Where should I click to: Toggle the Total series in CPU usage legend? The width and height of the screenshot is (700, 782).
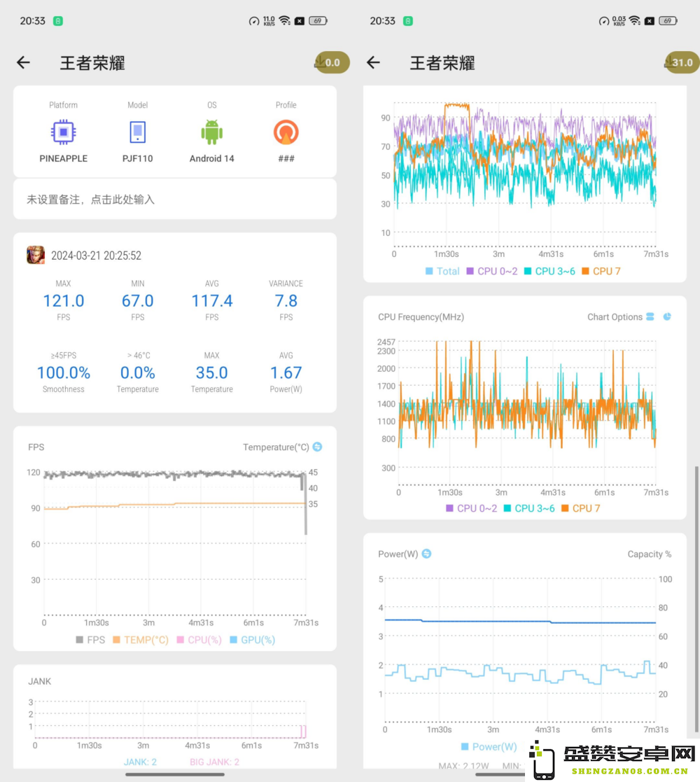(442, 272)
